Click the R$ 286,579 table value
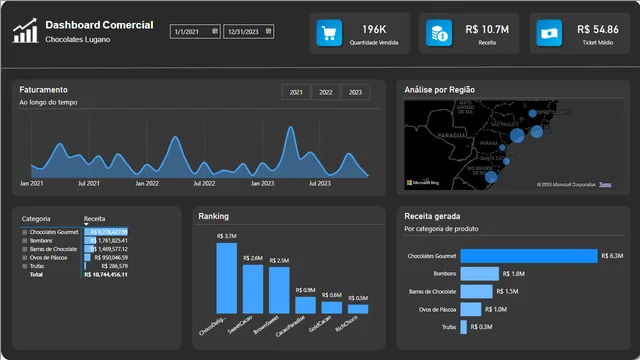 click(114, 266)
